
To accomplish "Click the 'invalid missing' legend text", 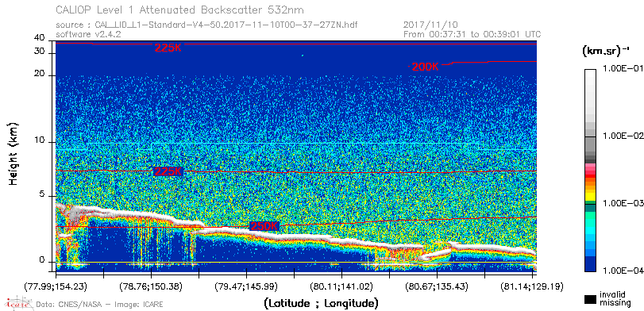I will [x=615, y=298].
